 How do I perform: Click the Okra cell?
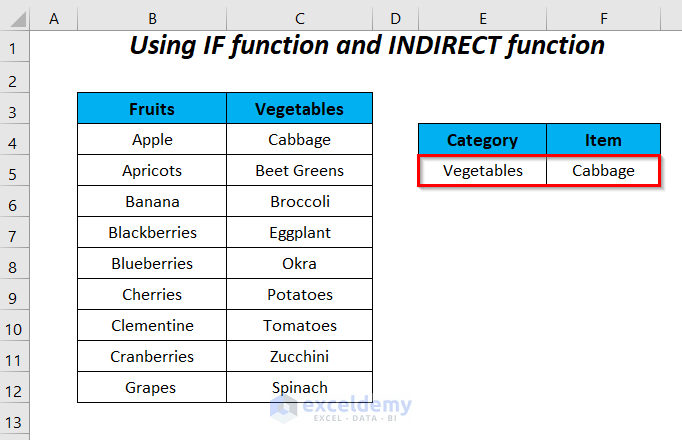[x=299, y=264]
